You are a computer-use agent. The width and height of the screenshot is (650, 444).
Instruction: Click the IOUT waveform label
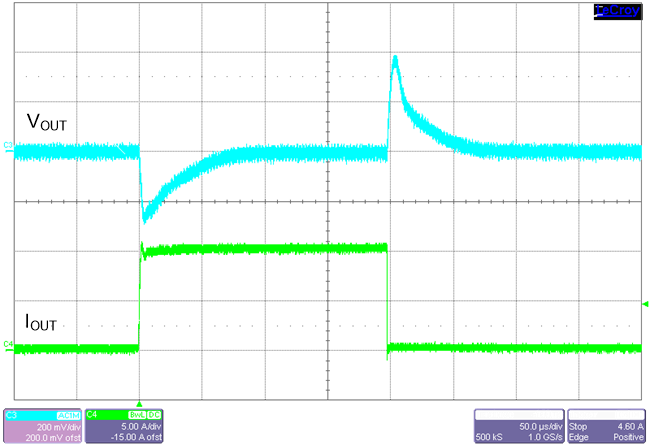pyautogui.click(x=41, y=322)
